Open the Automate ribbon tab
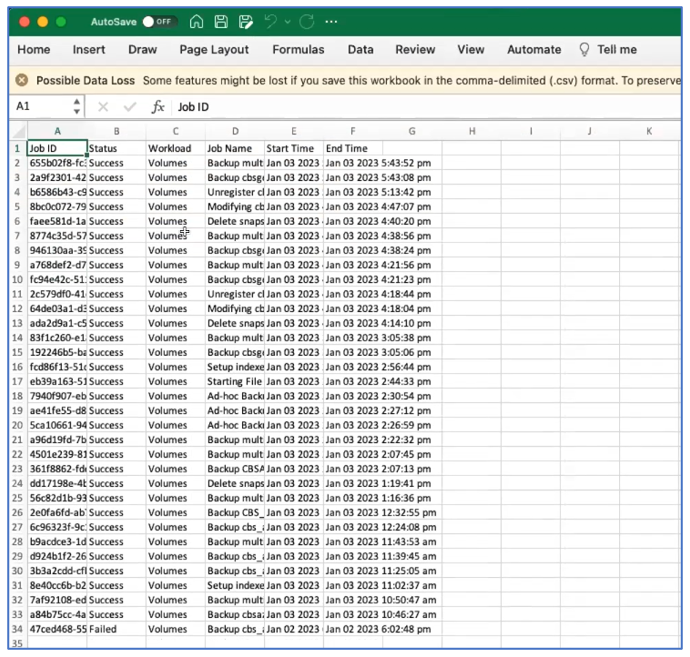 pos(534,49)
